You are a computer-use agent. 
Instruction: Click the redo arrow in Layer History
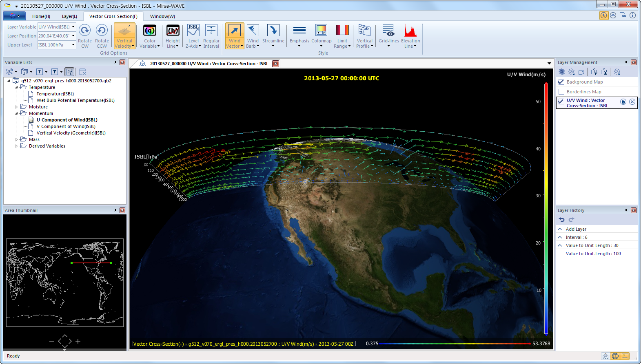pos(571,219)
